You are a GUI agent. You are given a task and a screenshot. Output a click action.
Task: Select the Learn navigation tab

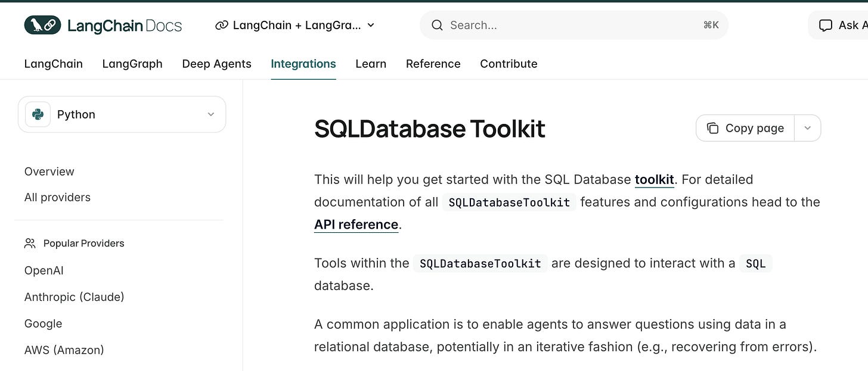pos(371,64)
